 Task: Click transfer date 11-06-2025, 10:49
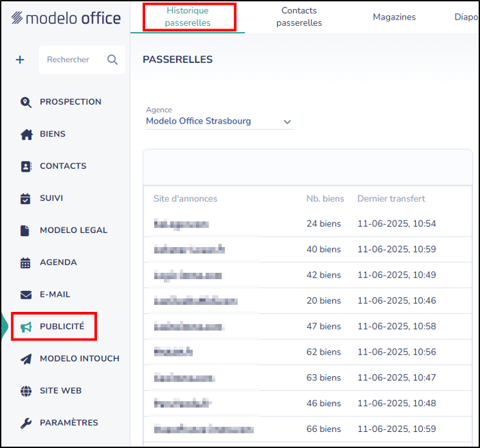tap(397, 275)
